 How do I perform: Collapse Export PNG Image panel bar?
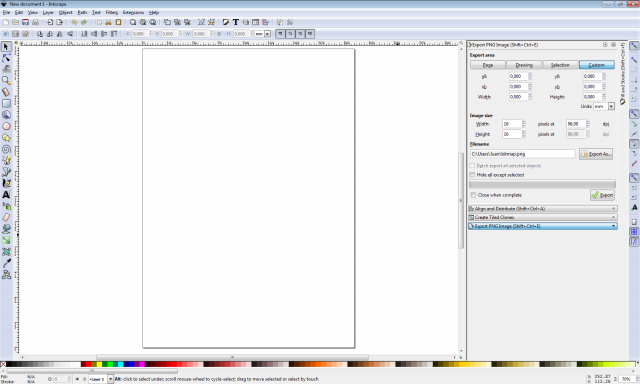(x=542, y=226)
